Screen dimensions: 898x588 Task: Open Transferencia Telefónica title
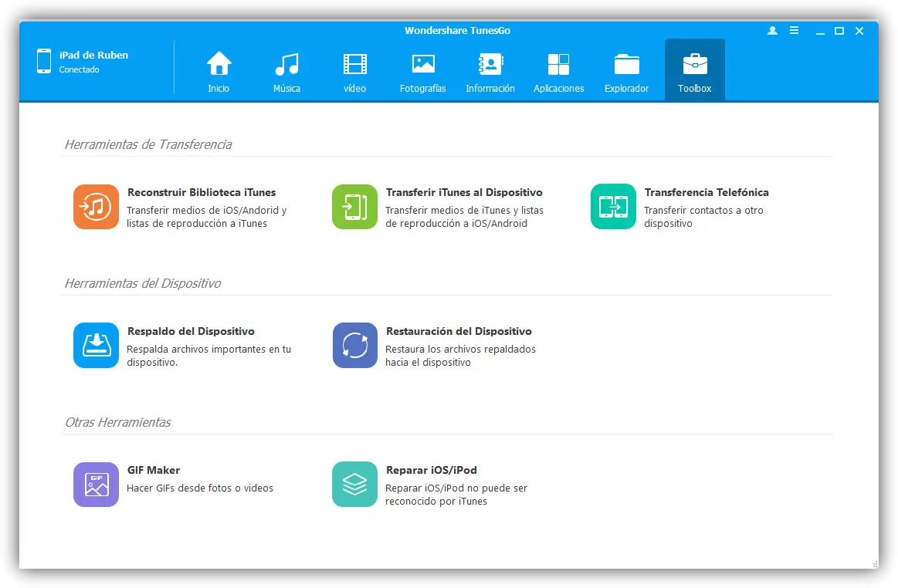707,192
